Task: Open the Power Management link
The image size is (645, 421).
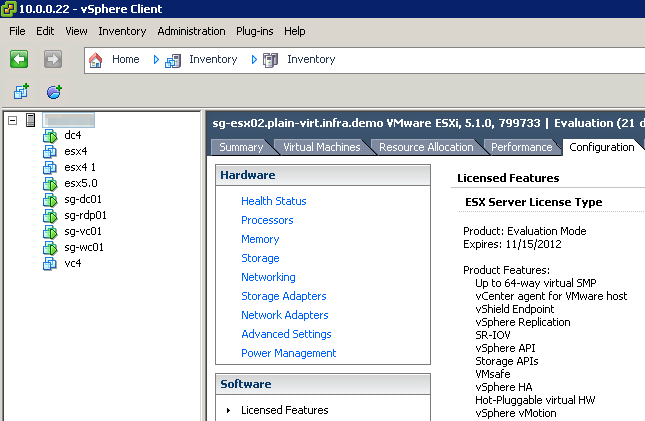Action: pos(288,353)
